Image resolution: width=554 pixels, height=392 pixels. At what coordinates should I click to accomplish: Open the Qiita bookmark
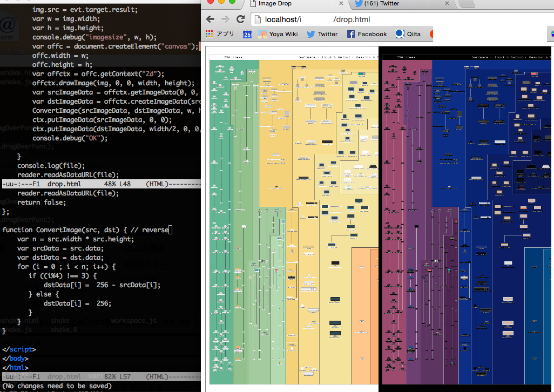point(408,34)
